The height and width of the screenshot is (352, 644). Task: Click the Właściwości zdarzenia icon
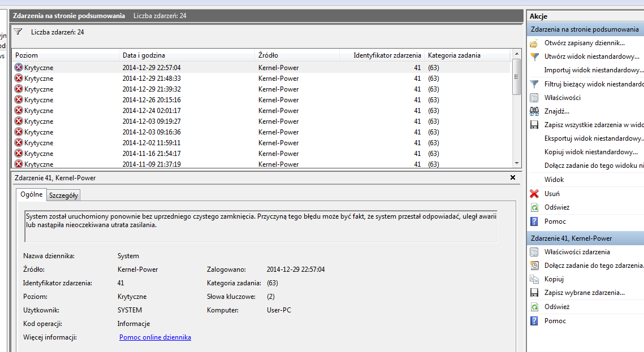click(x=534, y=252)
